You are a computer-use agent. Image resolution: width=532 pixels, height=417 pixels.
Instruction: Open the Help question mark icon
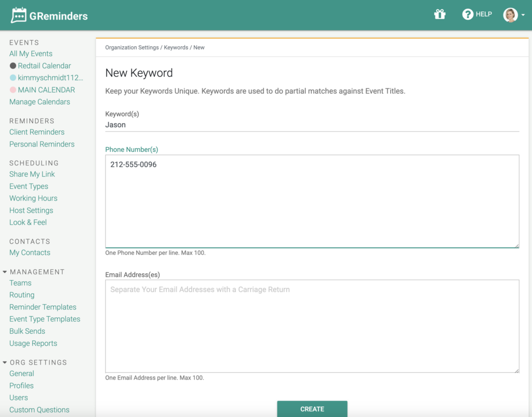point(468,14)
